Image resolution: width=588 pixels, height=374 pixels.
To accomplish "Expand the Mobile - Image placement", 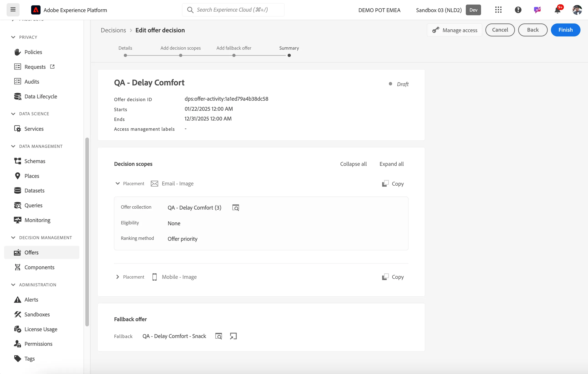I will point(117,277).
